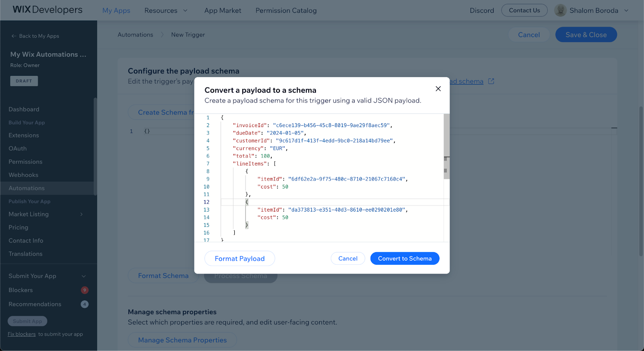644x351 pixels.
Task: Expand the Resources dropdown chevron
Action: click(x=186, y=10)
